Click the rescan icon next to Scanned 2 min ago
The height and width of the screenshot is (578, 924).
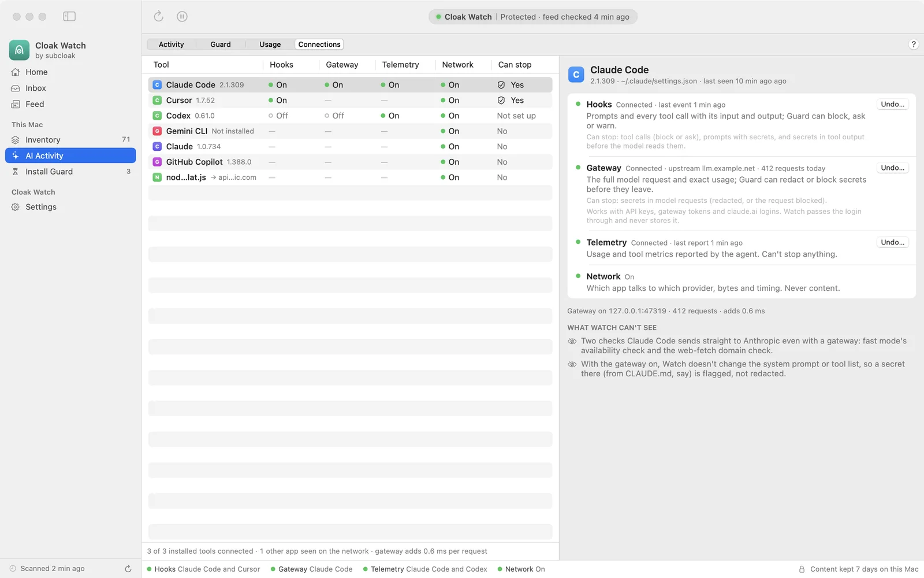click(x=128, y=569)
